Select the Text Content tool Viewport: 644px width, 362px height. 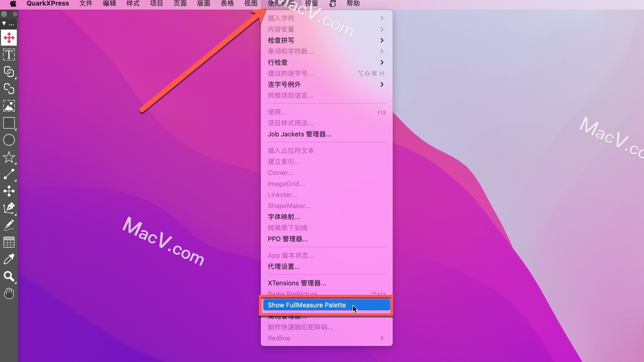point(8,55)
